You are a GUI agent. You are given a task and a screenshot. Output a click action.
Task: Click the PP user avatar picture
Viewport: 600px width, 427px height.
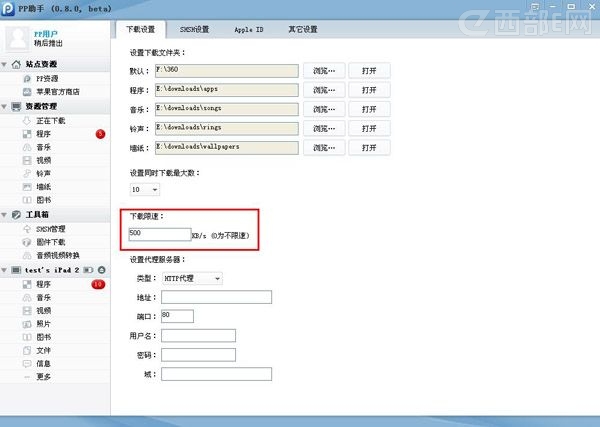tap(18, 38)
